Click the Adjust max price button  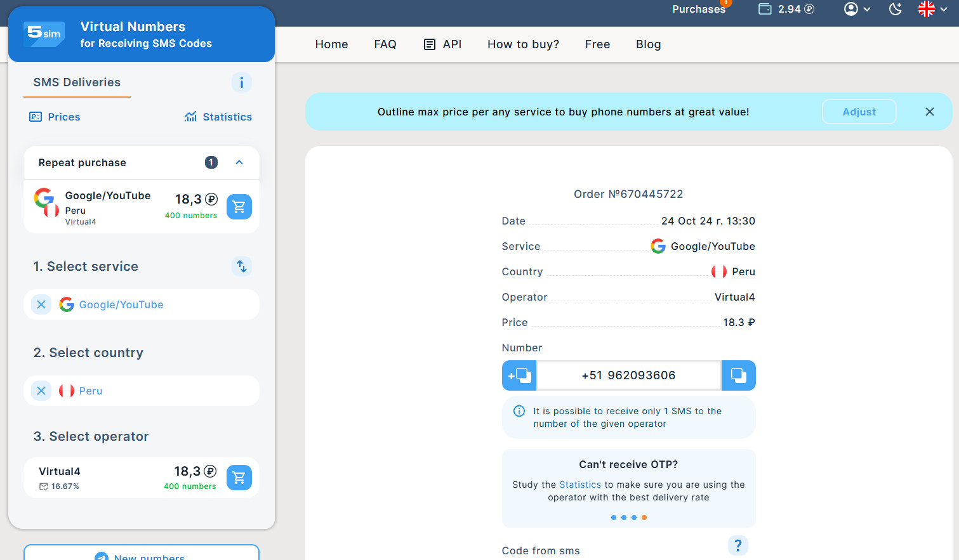pyautogui.click(x=859, y=112)
